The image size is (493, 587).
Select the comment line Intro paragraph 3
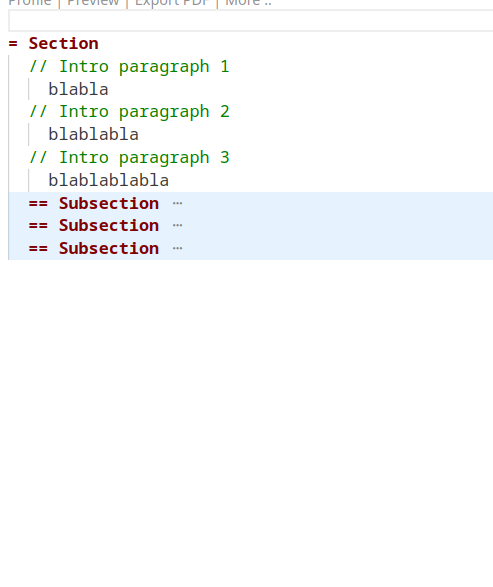click(129, 157)
